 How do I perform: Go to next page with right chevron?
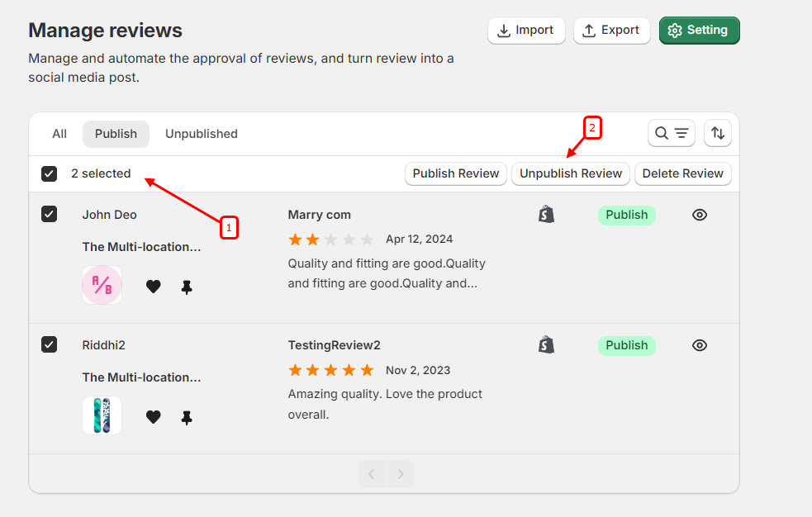click(x=401, y=474)
